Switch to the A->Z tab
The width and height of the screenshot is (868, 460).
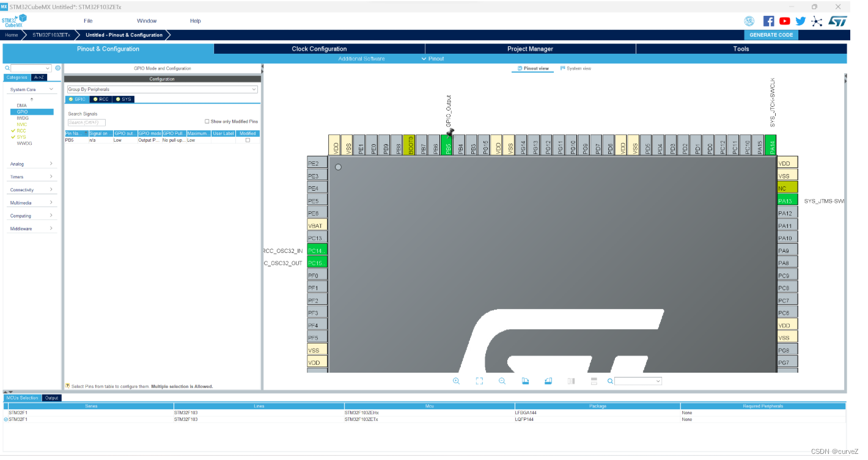[39, 78]
